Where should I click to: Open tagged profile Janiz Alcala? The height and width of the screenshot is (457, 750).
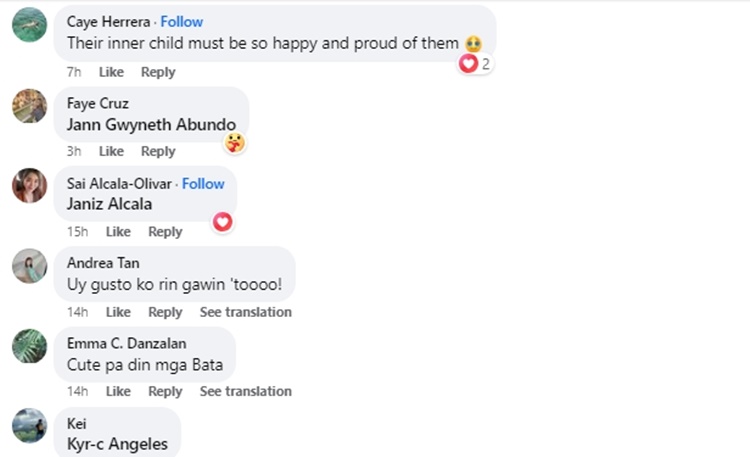coord(109,204)
